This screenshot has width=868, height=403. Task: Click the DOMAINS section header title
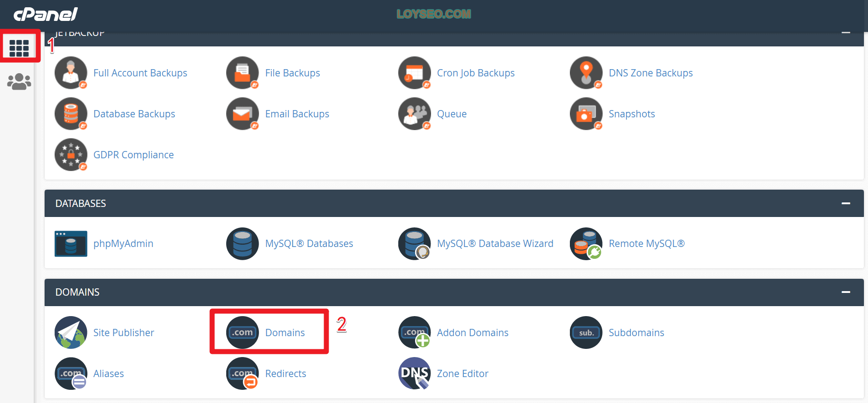point(77,292)
